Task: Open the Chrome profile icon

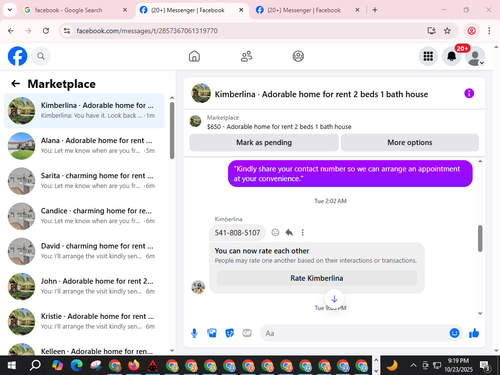Action: pos(471,31)
